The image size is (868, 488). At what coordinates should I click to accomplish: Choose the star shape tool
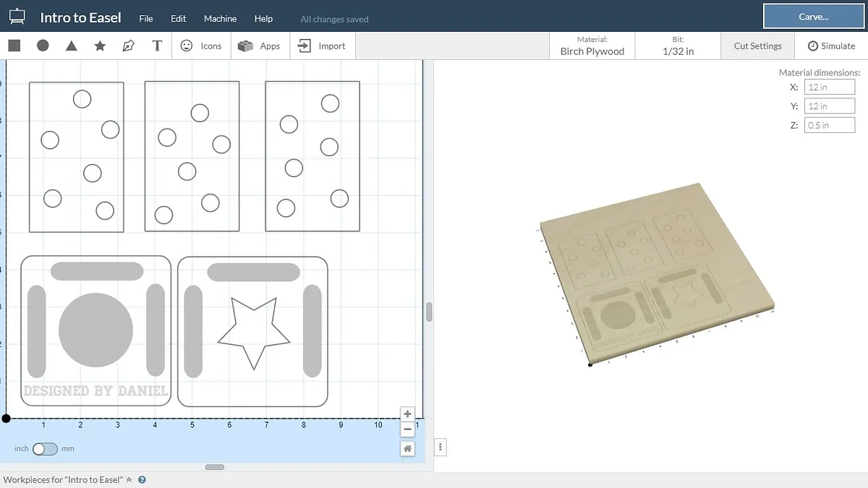[100, 46]
